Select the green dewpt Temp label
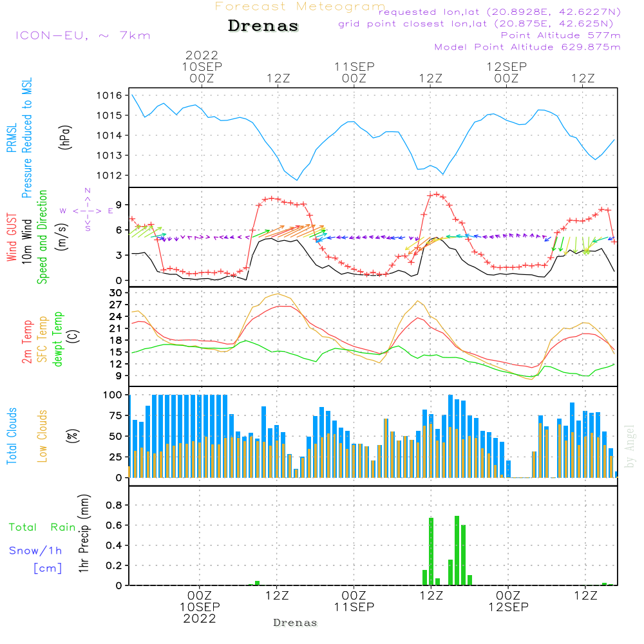The height and width of the screenshot is (644, 644). click(x=58, y=339)
